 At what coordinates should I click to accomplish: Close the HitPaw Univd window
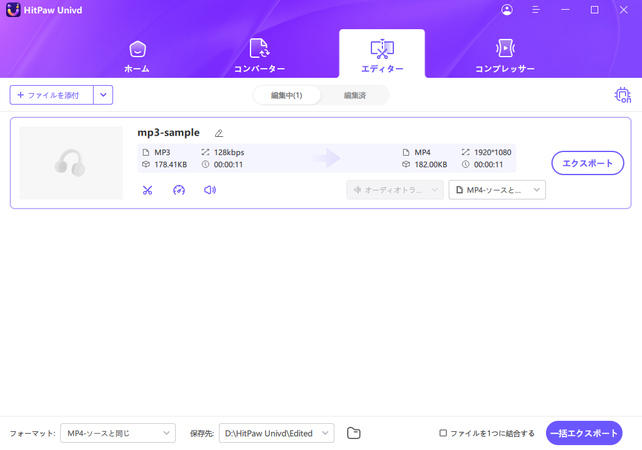[x=624, y=10]
